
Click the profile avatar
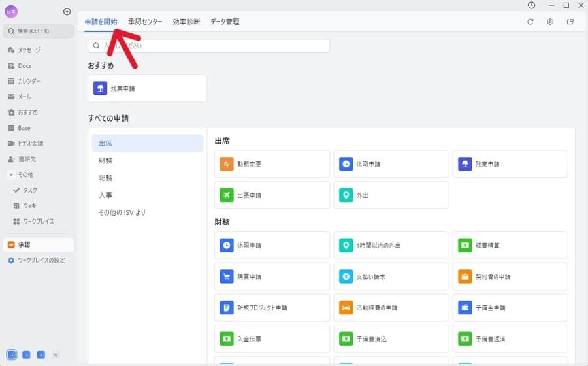[11, 12]
